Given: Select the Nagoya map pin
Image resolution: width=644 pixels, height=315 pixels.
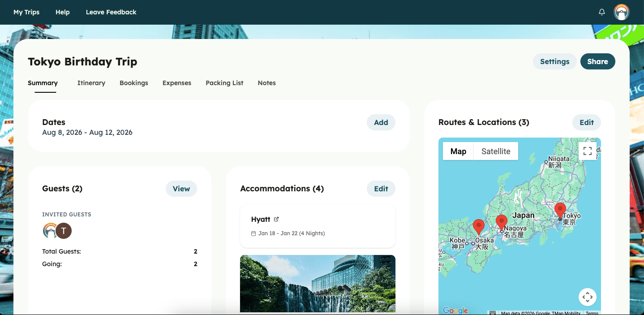Looking at the screenshot, I should click(502, 221).
